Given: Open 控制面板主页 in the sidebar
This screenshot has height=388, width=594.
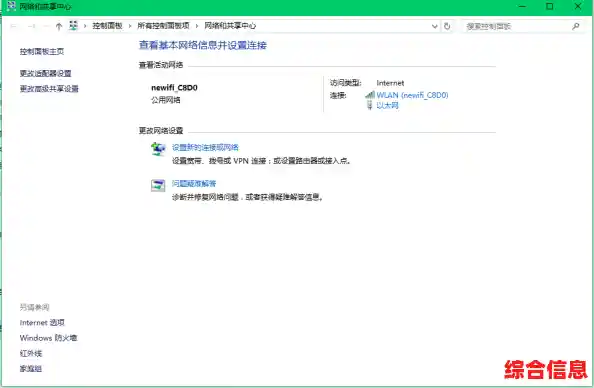Looking at the screenshot, I should (x=42, y=52).
